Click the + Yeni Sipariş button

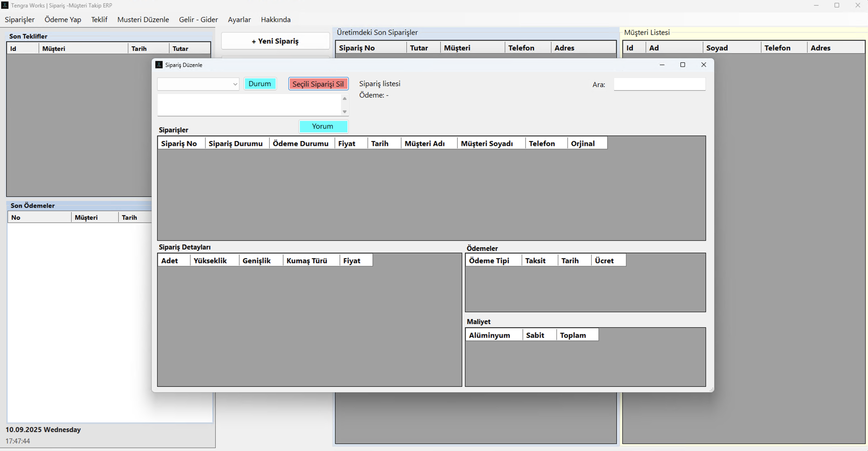[275, 41]
